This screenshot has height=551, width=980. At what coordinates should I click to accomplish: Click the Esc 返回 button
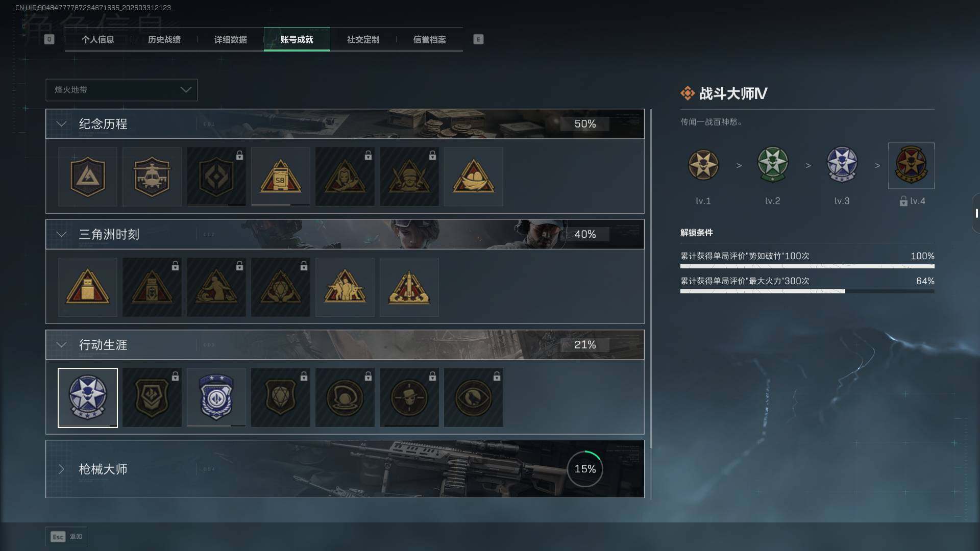click(66, 536)
